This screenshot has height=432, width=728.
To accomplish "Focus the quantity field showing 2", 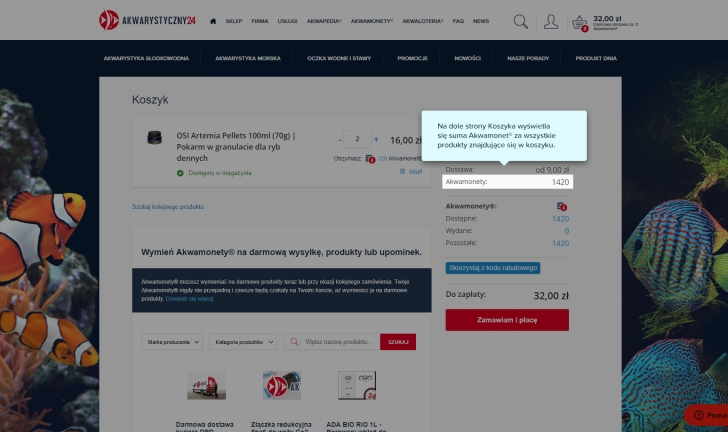I will pos(358,139).
